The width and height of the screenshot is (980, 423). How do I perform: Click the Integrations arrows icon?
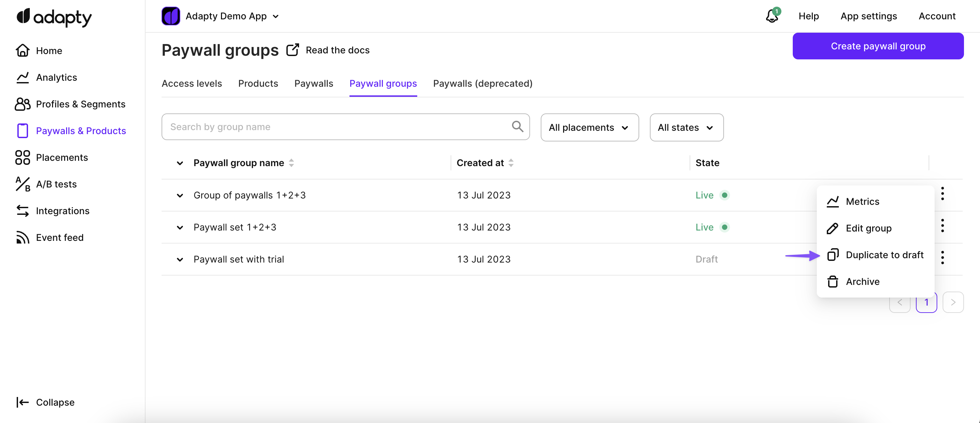[22, 211]
